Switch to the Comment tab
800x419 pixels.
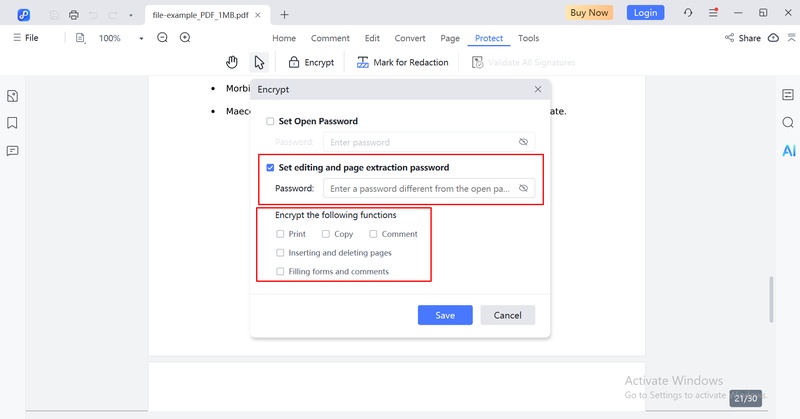point(330,38)
